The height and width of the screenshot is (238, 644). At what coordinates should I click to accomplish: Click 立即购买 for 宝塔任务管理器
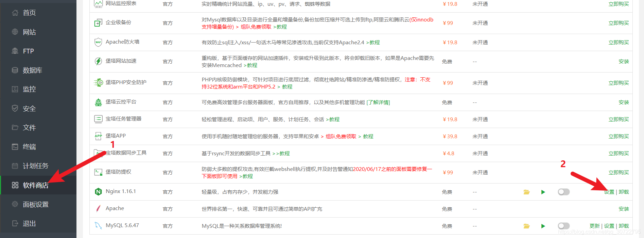click(x=619, y=120)
